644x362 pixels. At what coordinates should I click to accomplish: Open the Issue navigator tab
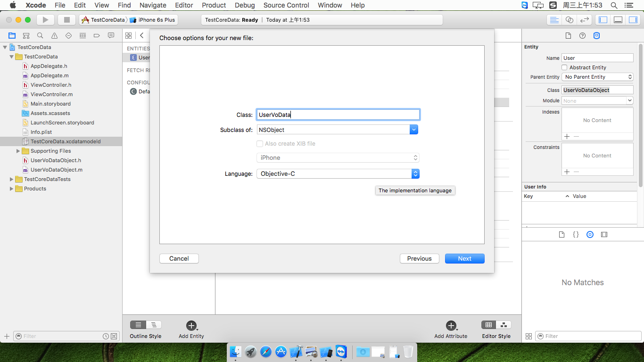click(x=54, y=35)
